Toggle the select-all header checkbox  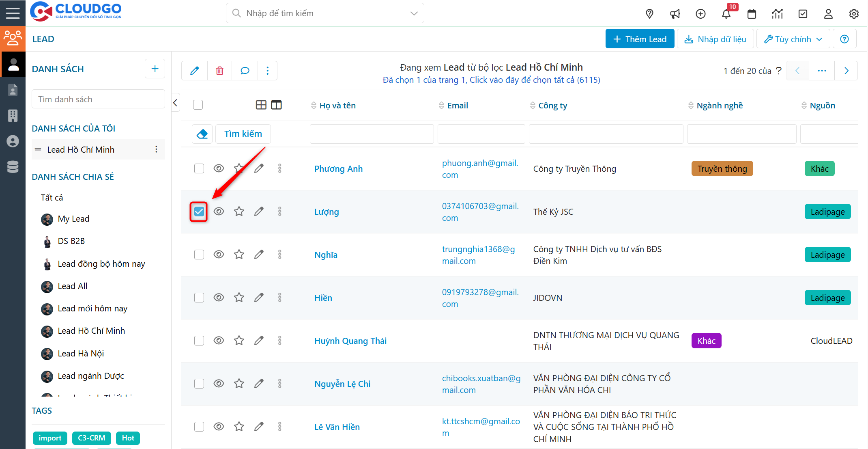(198, 105)
